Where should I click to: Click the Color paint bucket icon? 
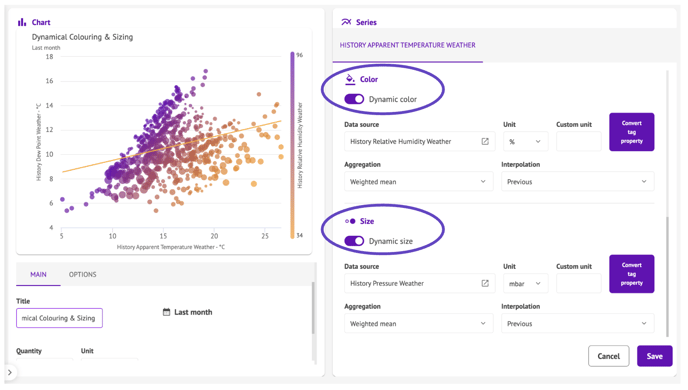pyautogui.click(x=350, y=79)
